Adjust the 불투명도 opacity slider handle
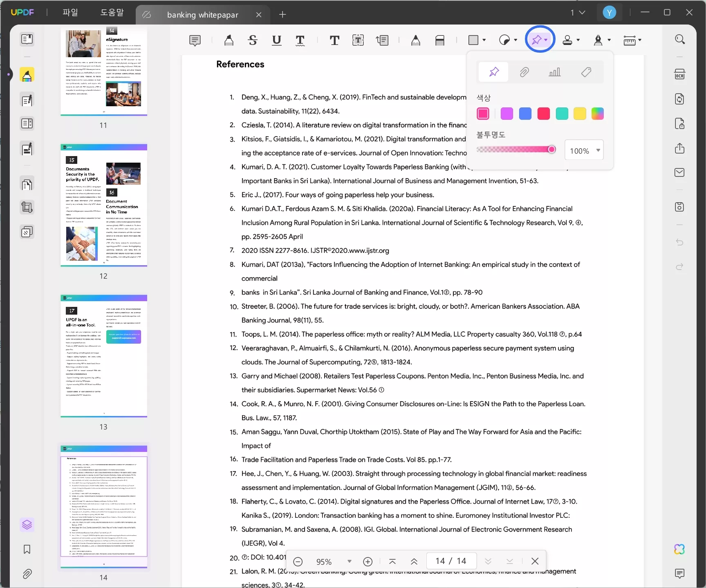 [x=551, y=150]
